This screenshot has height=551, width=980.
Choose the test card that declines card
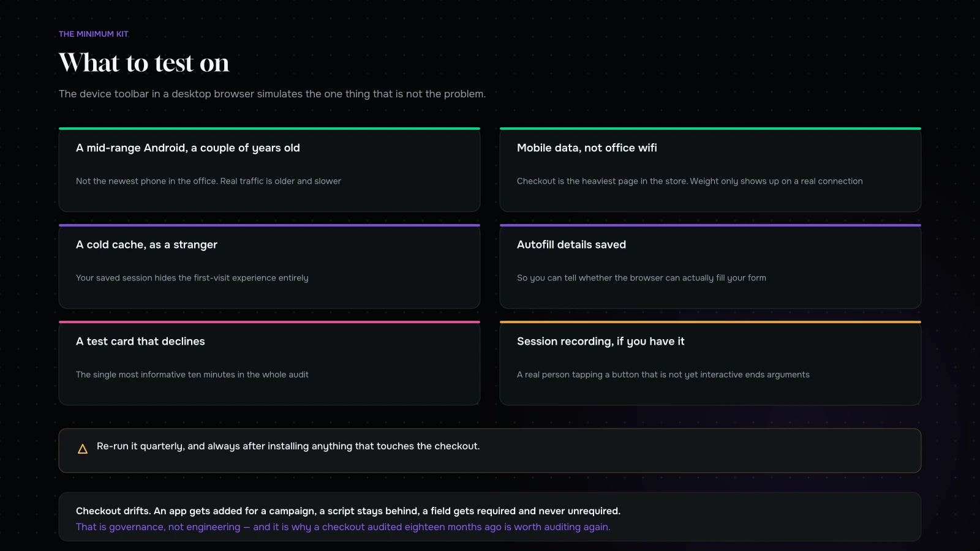pyautogui.click(x=269, y=363)
